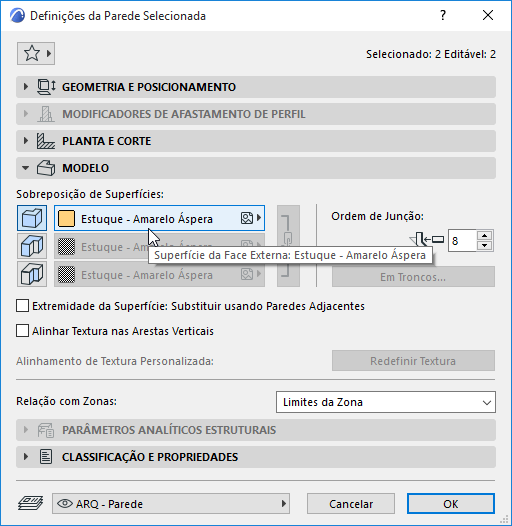Toggle the inside face surface override icon
The width and height of the screenshot is (512, 526).
[x=32, y=274]
